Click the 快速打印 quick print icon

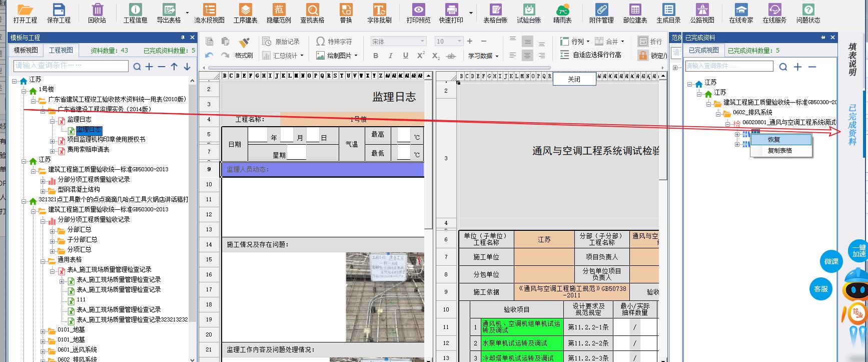[x=451, y=14]
